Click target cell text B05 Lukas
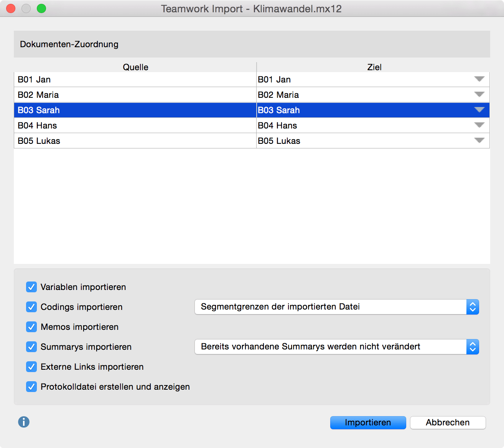This screenshot has width=504, height=448. (279, 141)
